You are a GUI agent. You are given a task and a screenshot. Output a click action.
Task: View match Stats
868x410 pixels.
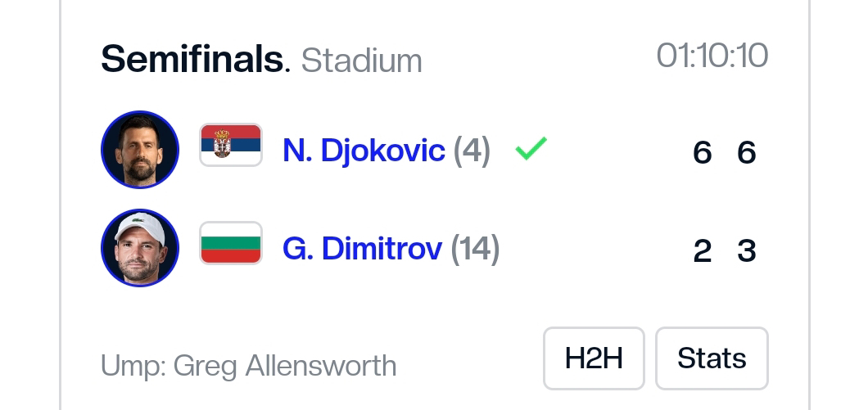coord(712,358)
